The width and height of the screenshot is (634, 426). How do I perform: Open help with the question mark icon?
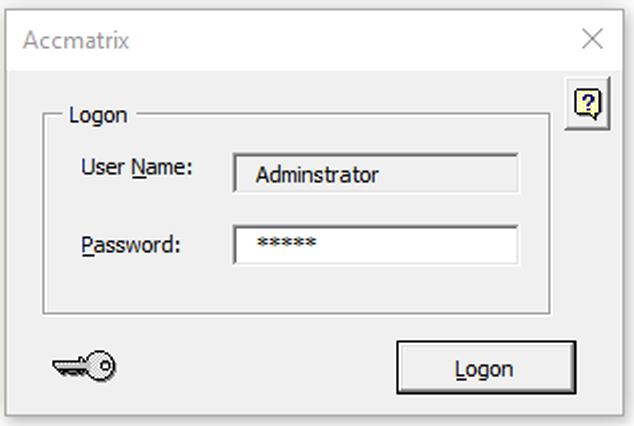point(587,103)
